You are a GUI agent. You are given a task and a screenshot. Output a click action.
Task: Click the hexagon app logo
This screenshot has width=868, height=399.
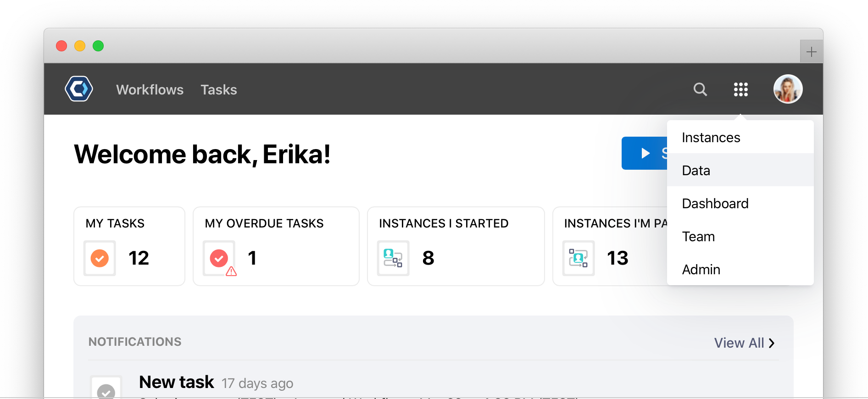click(79, 89)
